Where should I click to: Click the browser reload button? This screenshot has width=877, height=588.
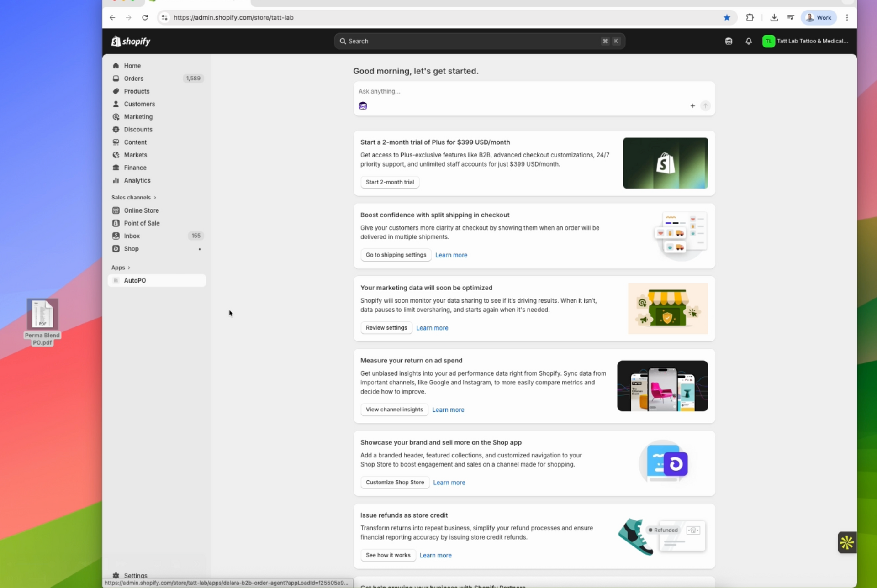click(x=145, y=17)
